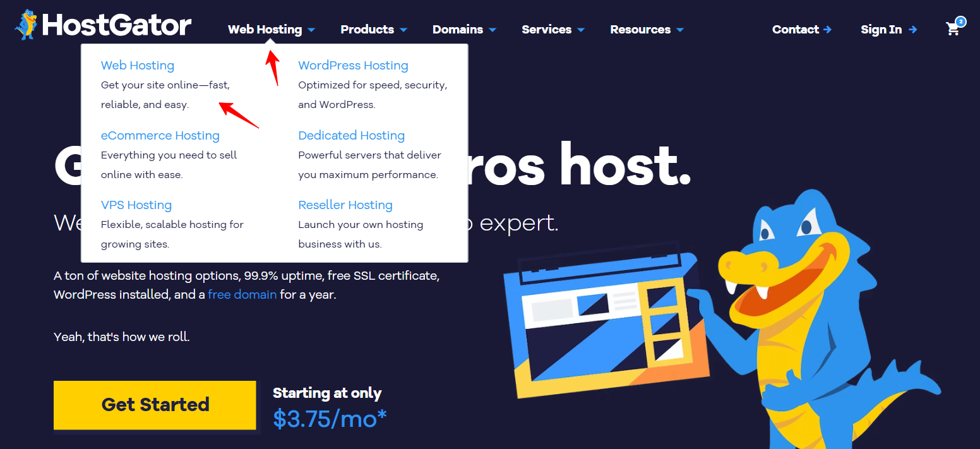Open Reseller Hosting option
This screenshot has width=980, height=449.
(345, 205)
